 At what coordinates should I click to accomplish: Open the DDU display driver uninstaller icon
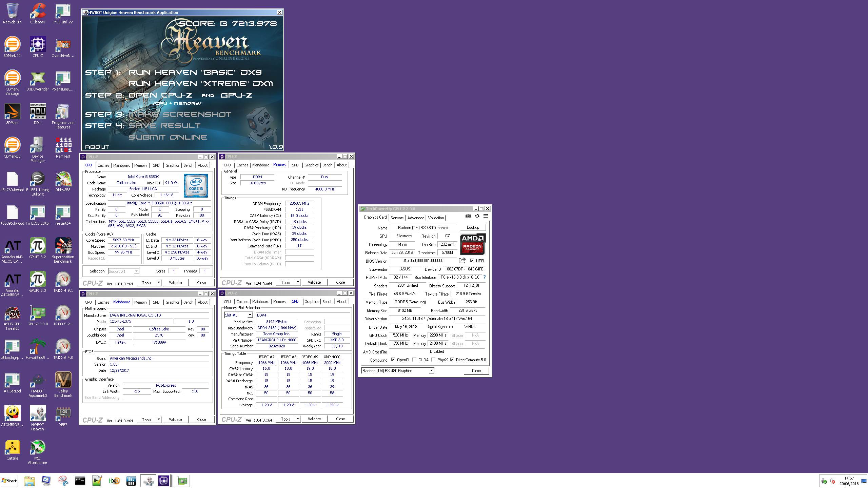pos(38,114)
